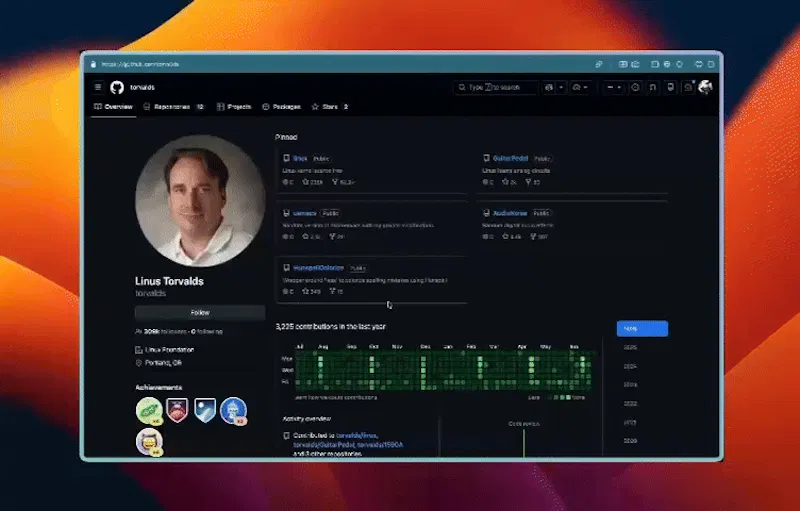Open the yellow smiley achievement badge
Screen dimensions: 800x511
point(149,442)
